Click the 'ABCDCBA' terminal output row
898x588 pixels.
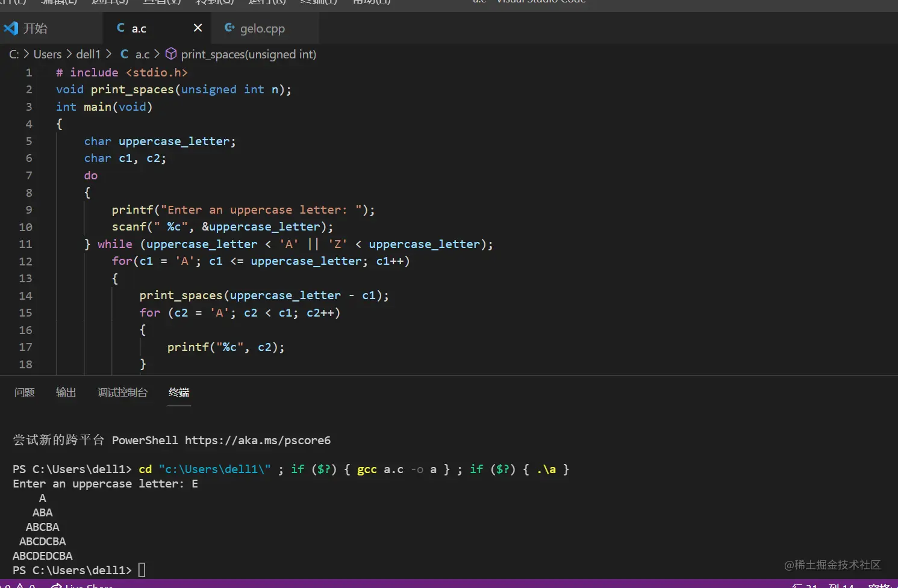click(42, 541)
